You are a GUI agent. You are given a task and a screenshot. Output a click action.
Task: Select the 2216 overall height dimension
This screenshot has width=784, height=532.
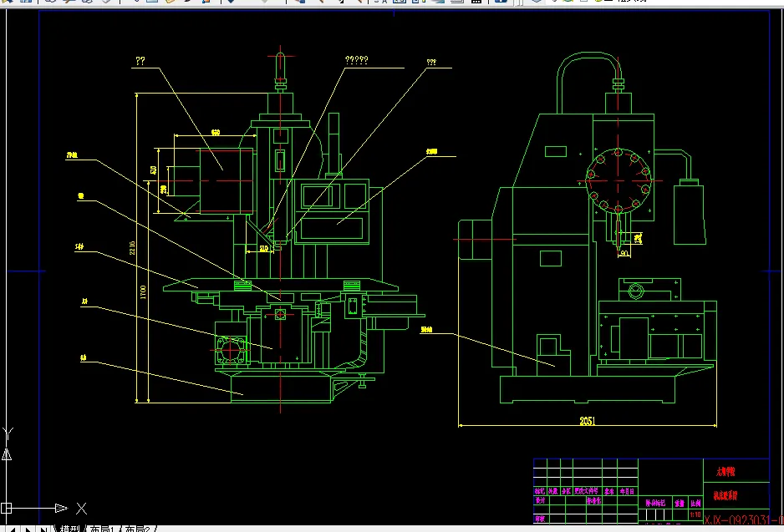[132, 248]
